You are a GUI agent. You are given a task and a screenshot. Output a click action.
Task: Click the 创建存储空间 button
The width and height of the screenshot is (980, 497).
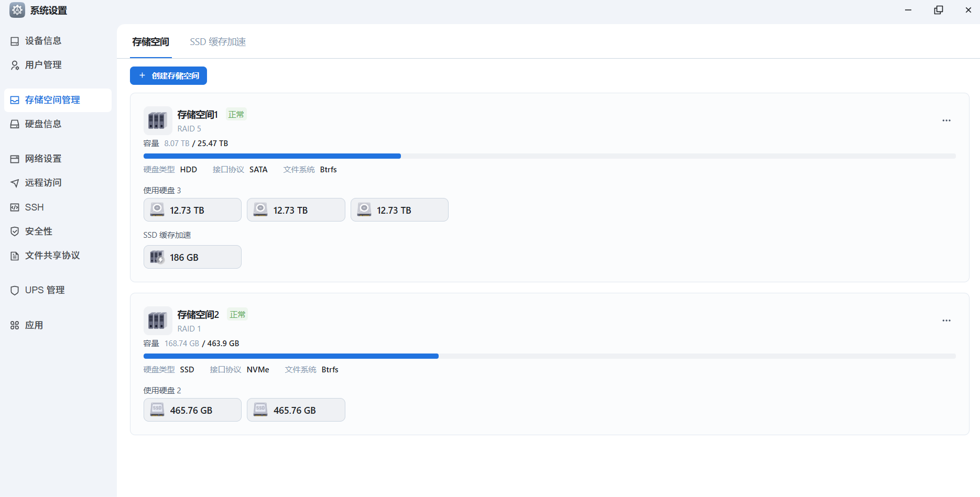coord(168,76)
